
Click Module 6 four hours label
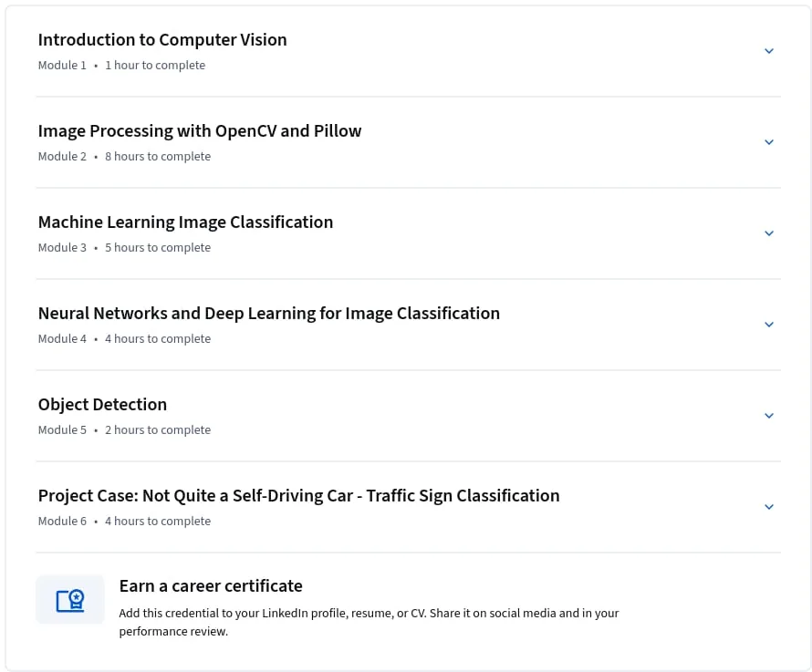pos(124,521)
